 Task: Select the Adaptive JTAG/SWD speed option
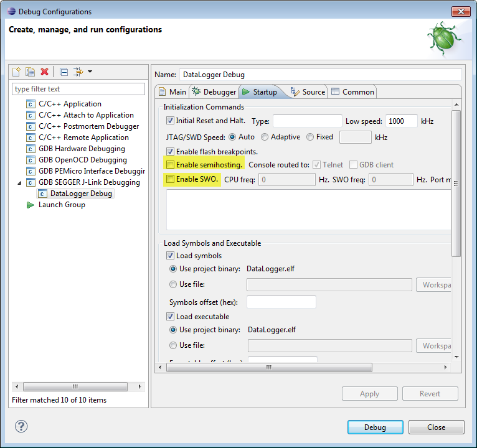tap(265, 137)
